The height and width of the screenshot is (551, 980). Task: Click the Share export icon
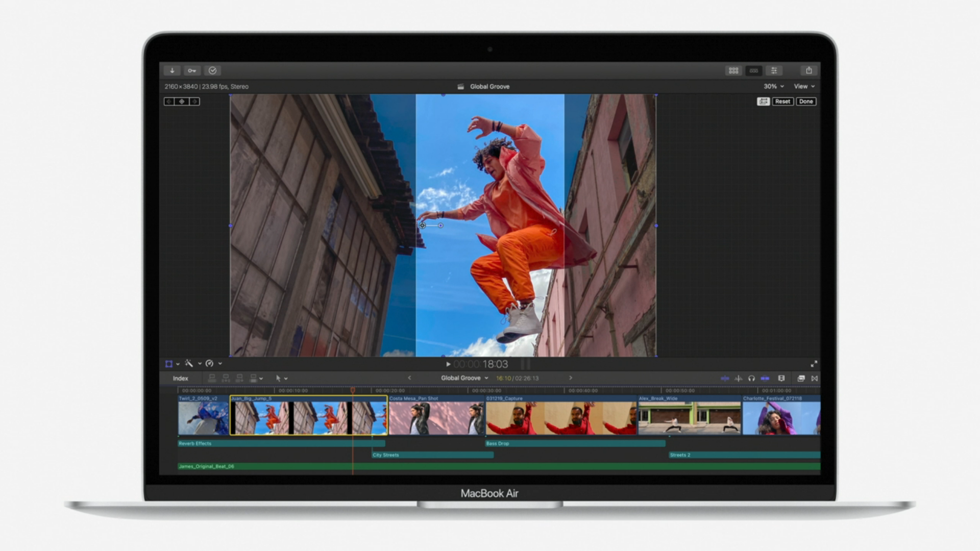(x=808, y=70)
